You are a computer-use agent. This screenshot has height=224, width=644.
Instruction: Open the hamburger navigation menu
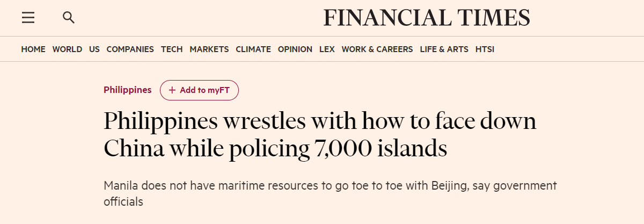(x=28, y=18)
